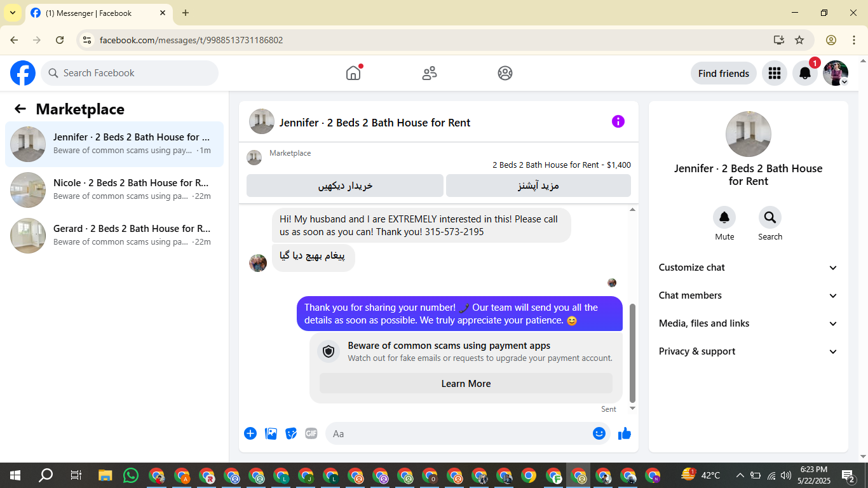The width and height of the screenshot is (868, 488).
Task: Expand the Customize chat section
Action: pyautogui.click(x=749, y=268)
